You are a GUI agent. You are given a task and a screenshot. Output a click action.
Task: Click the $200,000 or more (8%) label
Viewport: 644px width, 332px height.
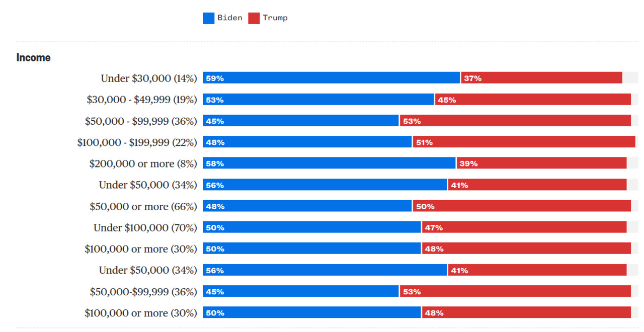(143, 163)
